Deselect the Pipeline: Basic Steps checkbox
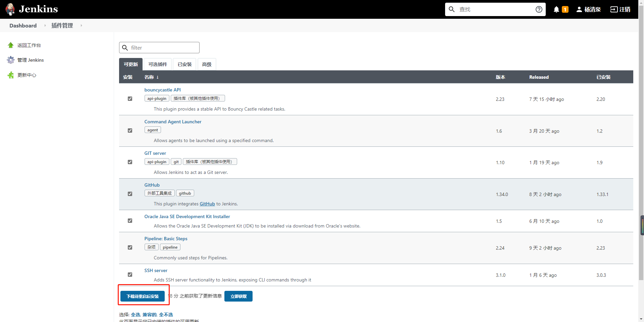The image size is (644, 322). coord(130,248)
